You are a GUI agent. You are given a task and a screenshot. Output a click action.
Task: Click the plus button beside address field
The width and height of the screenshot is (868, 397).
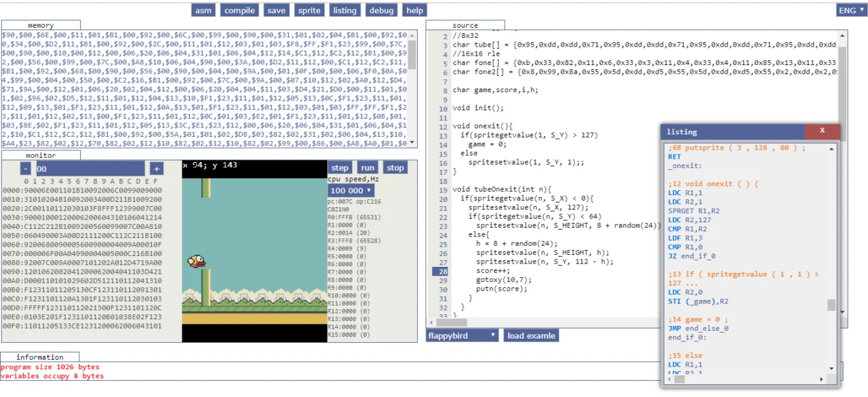coord(156,169)
